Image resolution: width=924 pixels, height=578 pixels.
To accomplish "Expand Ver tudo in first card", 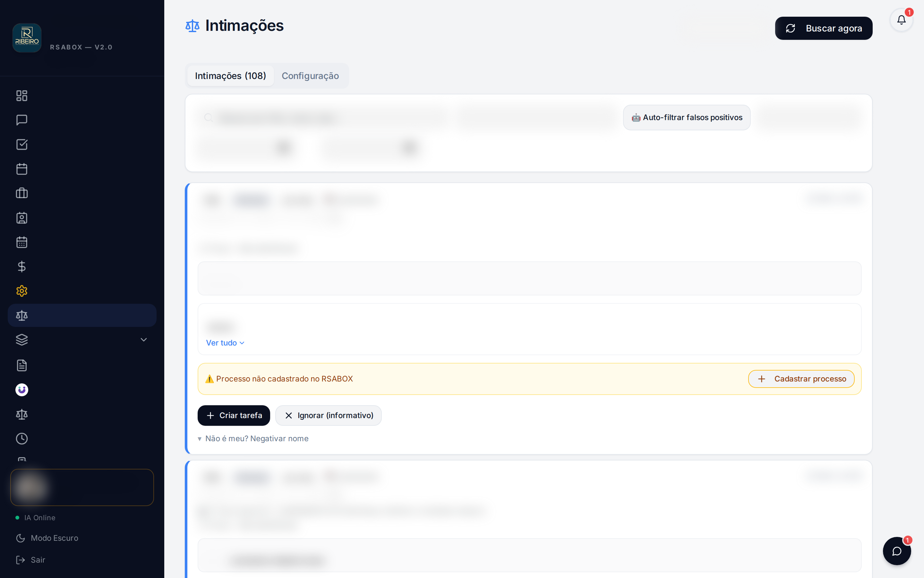I will point(225,343).
